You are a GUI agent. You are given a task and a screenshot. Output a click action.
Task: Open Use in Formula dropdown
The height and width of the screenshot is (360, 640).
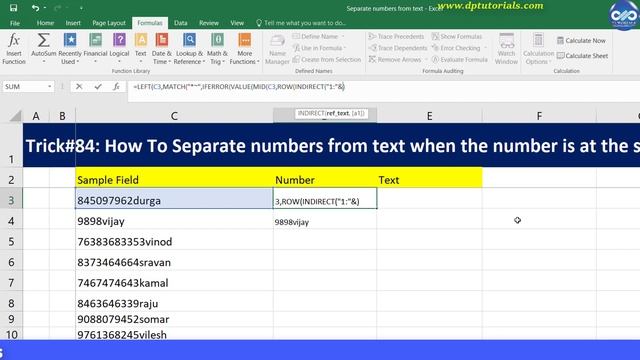pyautogui.click(x=320, y=48)
